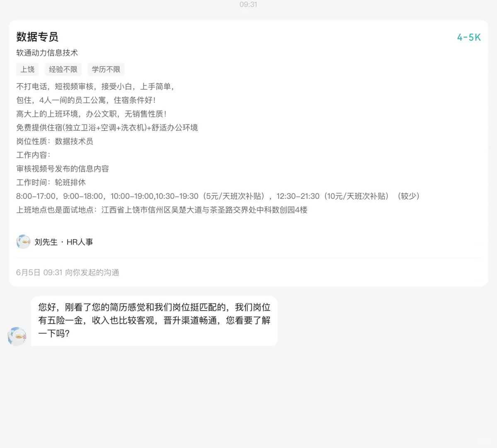Click the 包住 dormitory description line
This screenshot has height=448, width=497.
(x=83, y=100)
